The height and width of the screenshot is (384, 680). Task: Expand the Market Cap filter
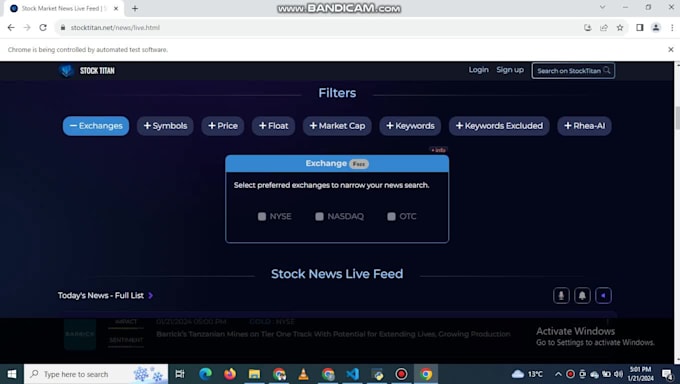point(337,126)
